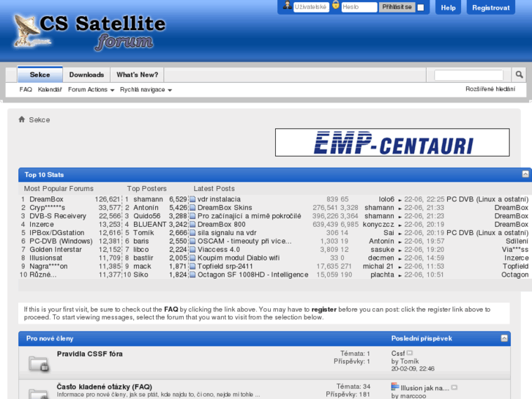Open top poster Quido56's profile
532x399 pixels.
click(146, 216)
